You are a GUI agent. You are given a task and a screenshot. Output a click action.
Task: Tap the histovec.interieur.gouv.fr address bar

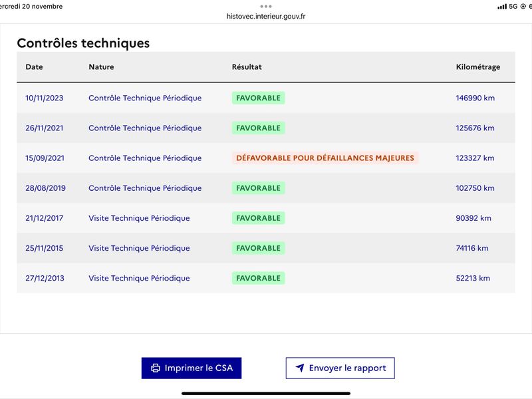tap(265, 16)
